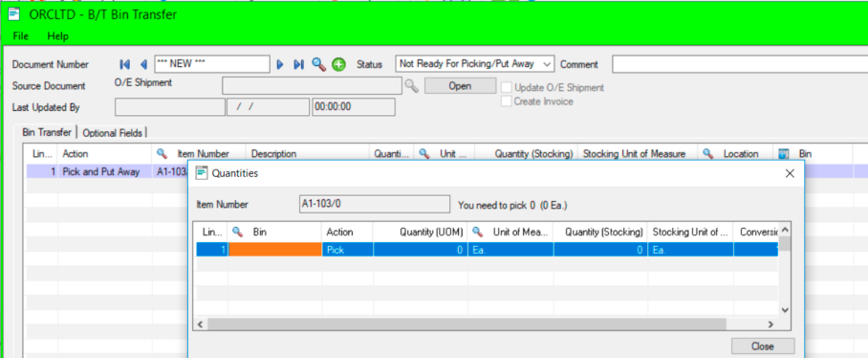Go to first document with navigation arrow
Screen dimensions: 868x358
pos(125,64)
